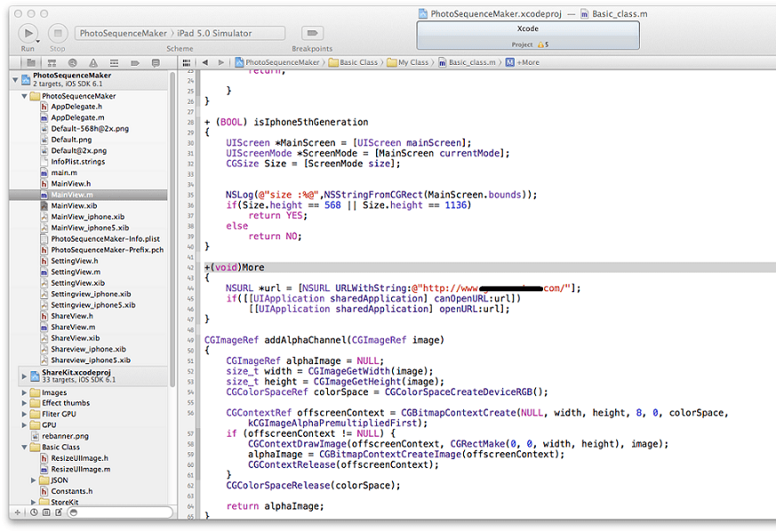Open the My Class jump bar segment

408,62
